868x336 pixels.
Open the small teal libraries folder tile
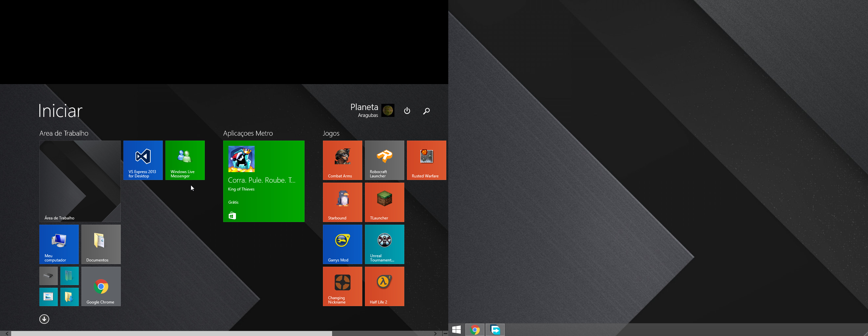pos(70,276)
